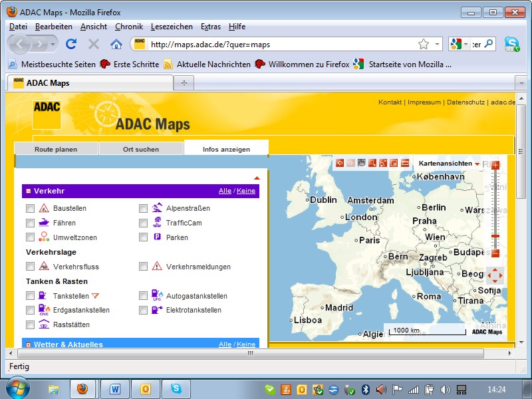Open the list all tabs dropdown
The height and width of the screenshot is (399, 532).
(x=521, y=82)
